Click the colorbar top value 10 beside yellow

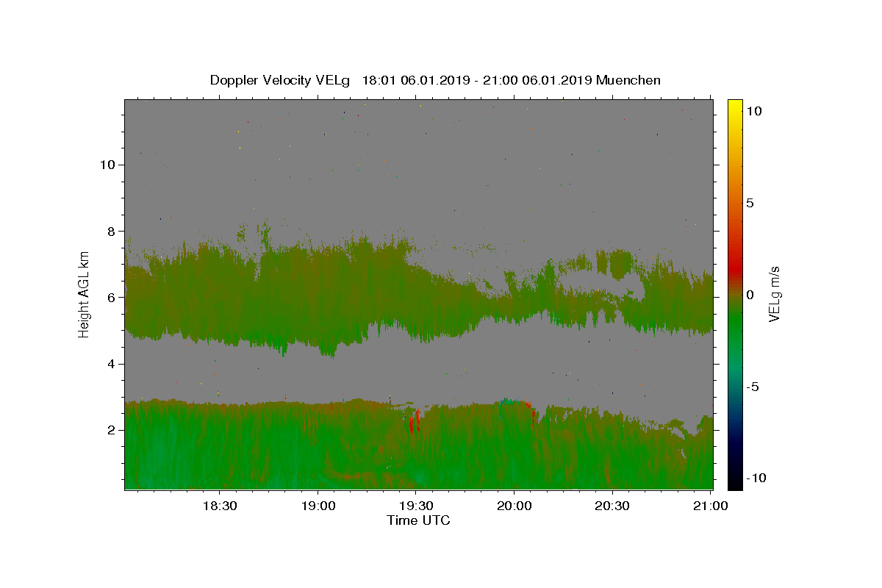pyautogui.click(x=753, y=111)
